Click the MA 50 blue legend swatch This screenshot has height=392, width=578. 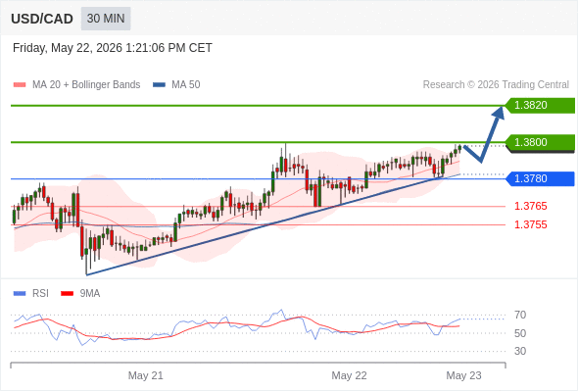pyautogui.click(x=159, y=85)
